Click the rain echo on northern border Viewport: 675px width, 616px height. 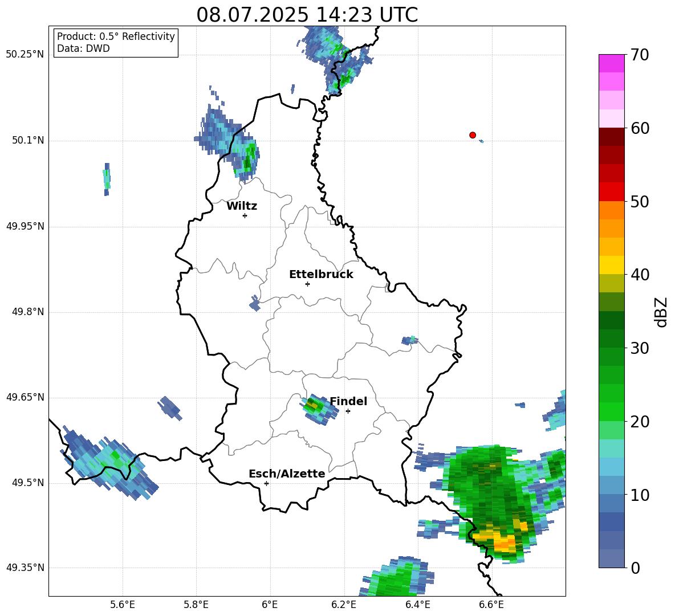337,59
